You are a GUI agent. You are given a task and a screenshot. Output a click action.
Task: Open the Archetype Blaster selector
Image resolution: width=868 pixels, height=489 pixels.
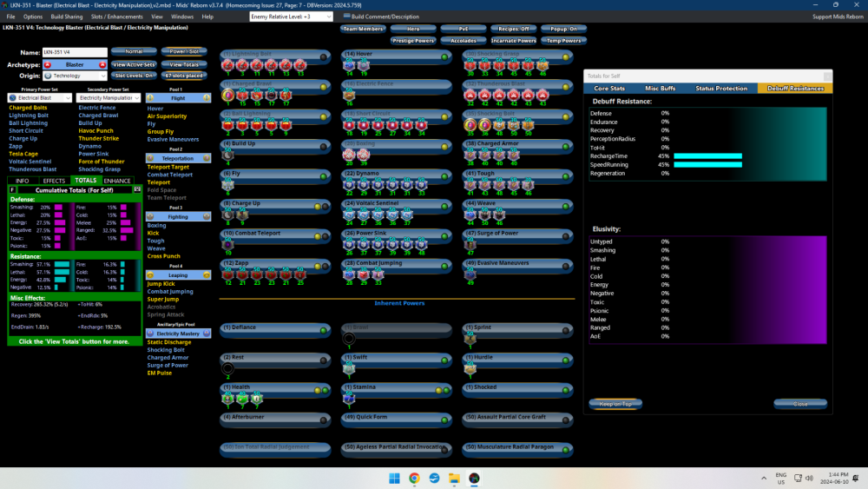pos(75,65)
